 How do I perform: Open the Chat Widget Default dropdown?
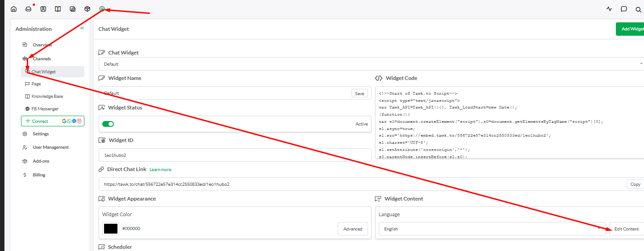point(371,64)
